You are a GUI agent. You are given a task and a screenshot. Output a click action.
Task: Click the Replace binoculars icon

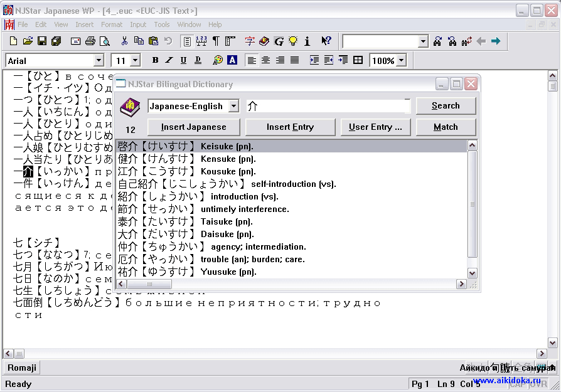tap(466, 41)
